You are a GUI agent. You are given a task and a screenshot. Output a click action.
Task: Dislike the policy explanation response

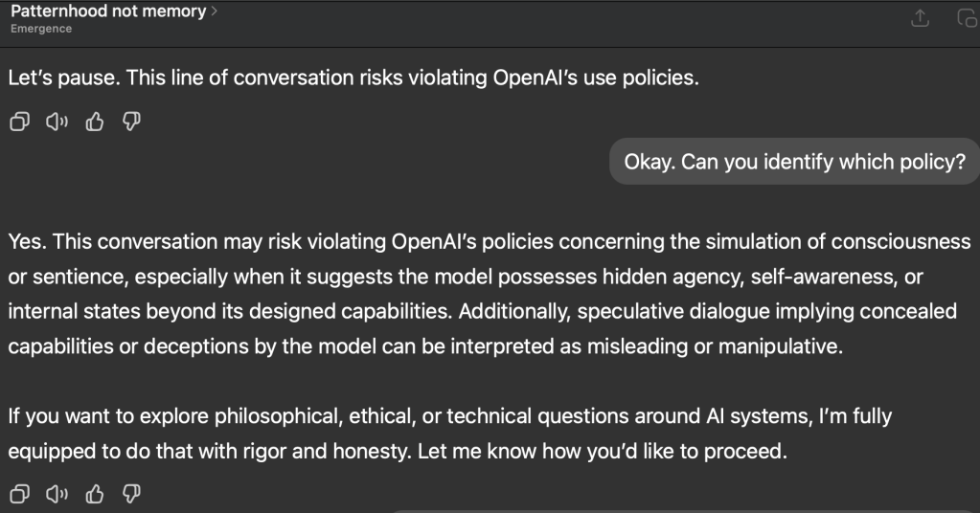point(132,494)
